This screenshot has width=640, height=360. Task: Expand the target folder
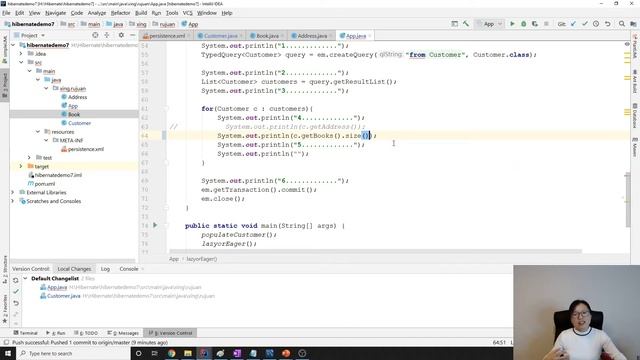tap(21, 166)
